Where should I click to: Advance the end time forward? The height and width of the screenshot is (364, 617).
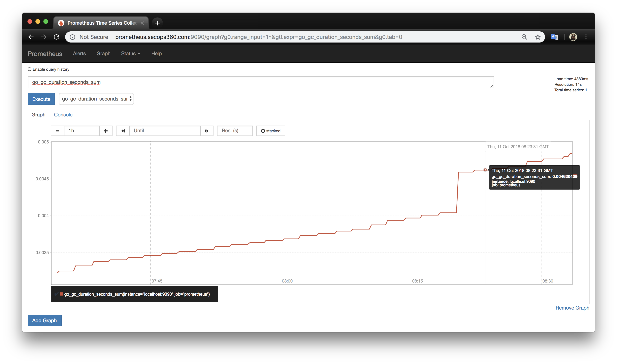coord(207,131)
